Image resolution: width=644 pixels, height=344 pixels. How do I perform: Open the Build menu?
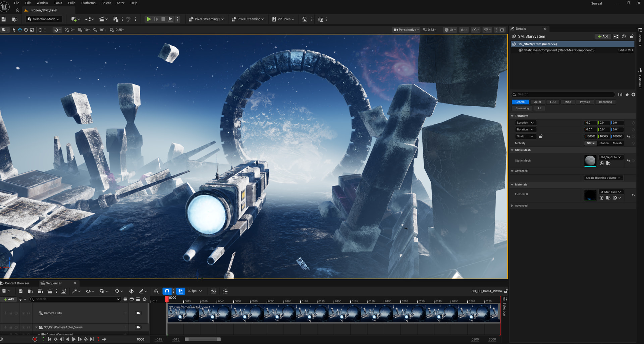point(72,3)
